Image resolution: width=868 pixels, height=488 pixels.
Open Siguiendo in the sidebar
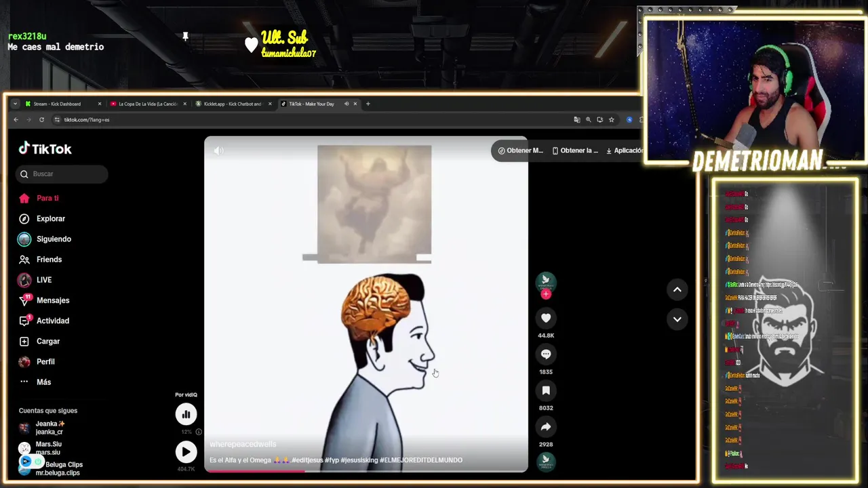(45, 239)
